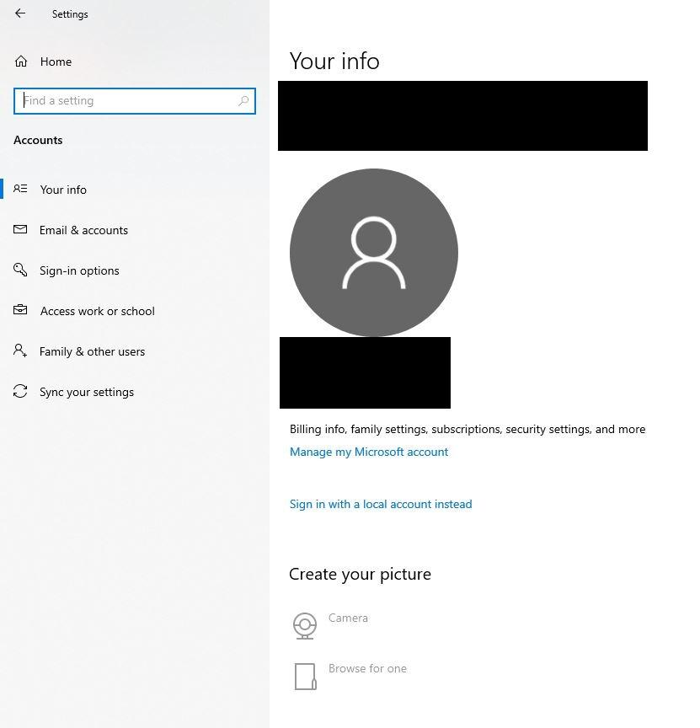Click the search magnifier in the settings box
The height and width of the screenshot is (728, 700).
click(x=243, y=100)
